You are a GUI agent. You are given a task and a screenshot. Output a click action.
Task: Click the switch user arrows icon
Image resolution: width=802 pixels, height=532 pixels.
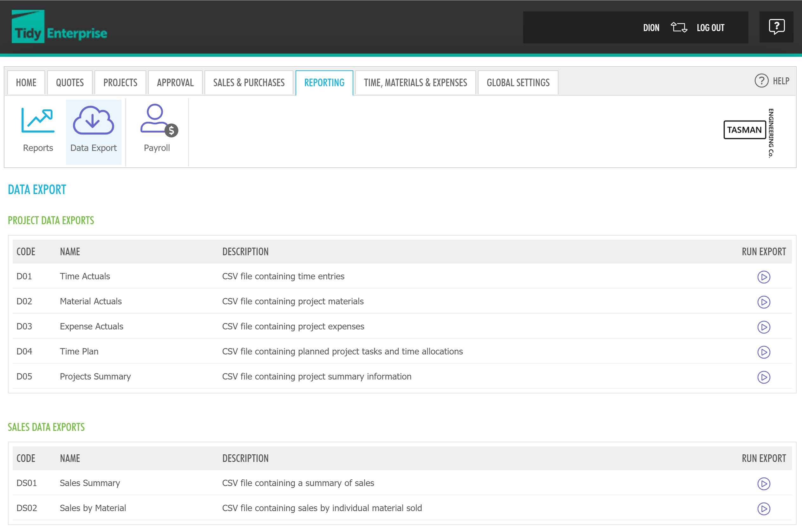(679, 28)
